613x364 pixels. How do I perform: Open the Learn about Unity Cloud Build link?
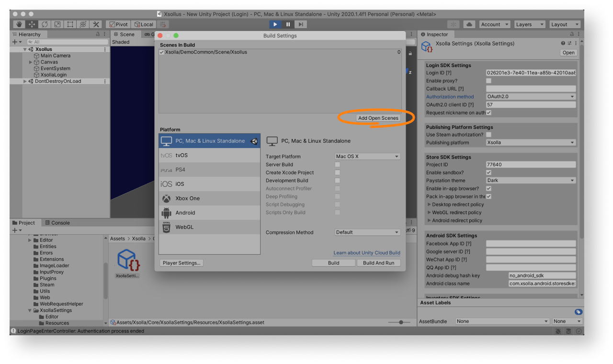click(366, 253)
